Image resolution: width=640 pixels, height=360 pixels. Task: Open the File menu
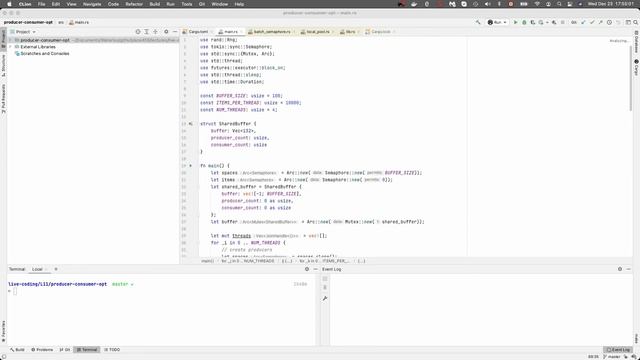click(x=42, y=4)
